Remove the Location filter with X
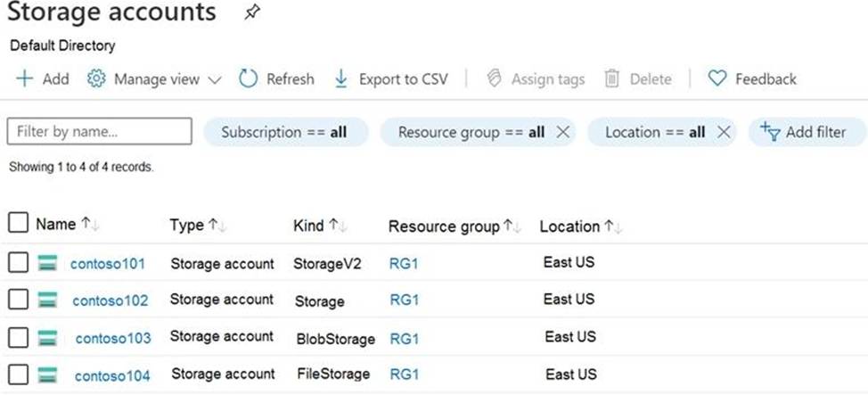Viewport: 868px width, 395px height. pyautogui.click(x=724, y=132)
